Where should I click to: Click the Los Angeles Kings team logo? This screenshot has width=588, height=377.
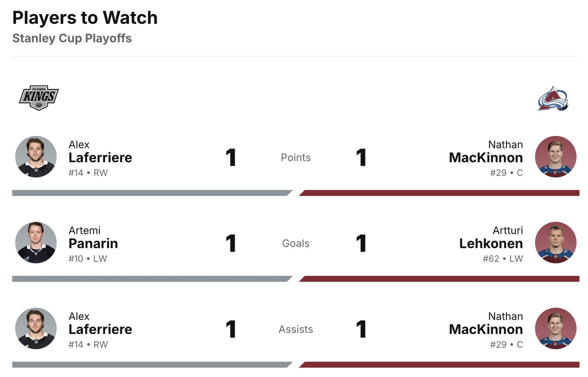coord(39,98)
